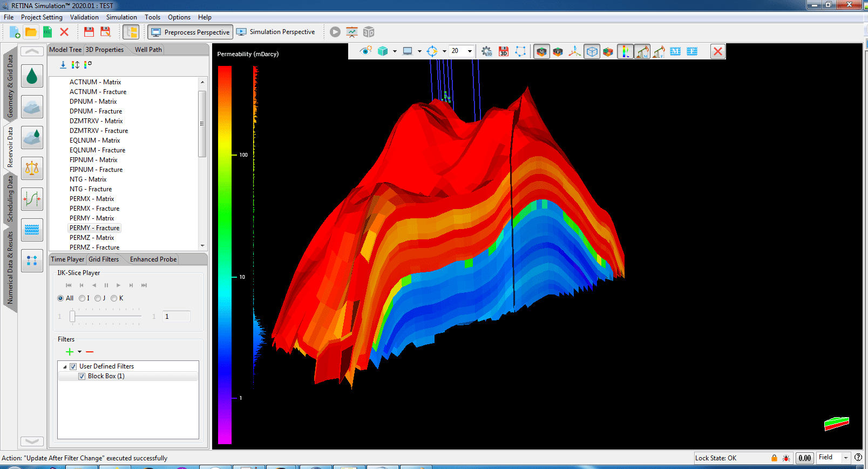The image size is (868, 469).
Task: Toggle the wireframe cube display icon
Action: click(592, 51)
